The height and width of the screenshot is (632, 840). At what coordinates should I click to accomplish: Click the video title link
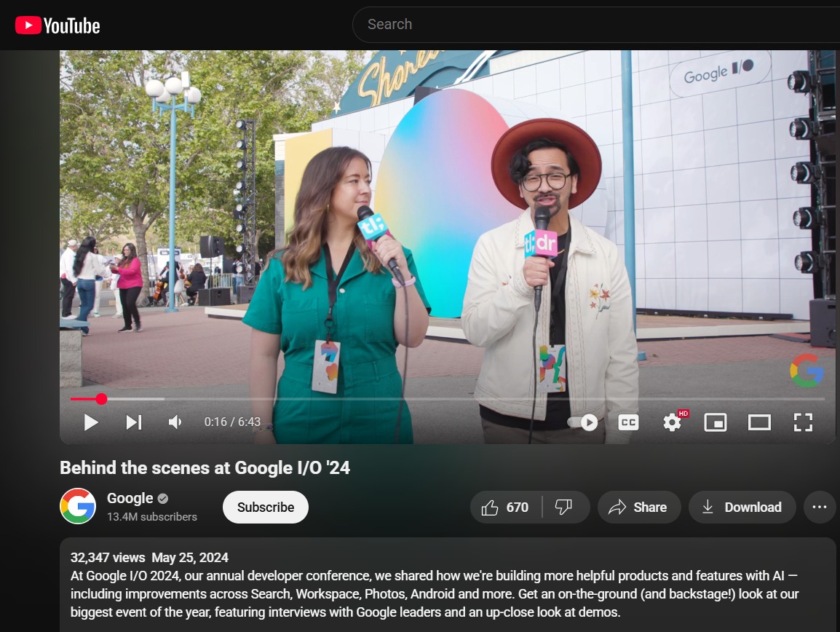(x=205, y=468)
